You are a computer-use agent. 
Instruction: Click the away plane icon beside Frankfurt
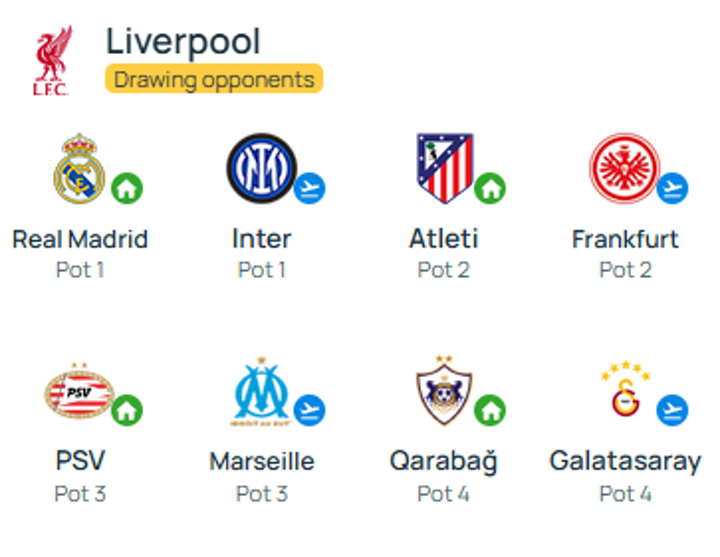coord(672,187)
